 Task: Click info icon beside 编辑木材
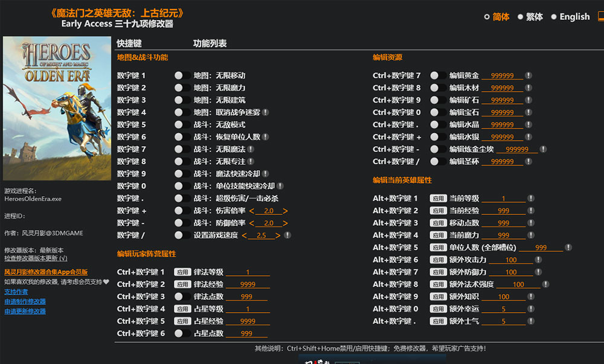click(528, 88)
